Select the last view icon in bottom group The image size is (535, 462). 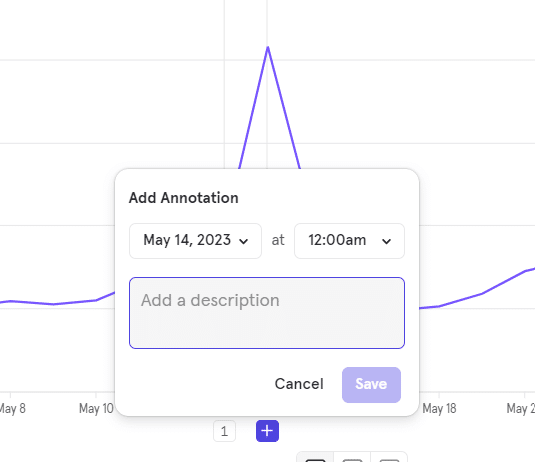(x=389, y=457)
